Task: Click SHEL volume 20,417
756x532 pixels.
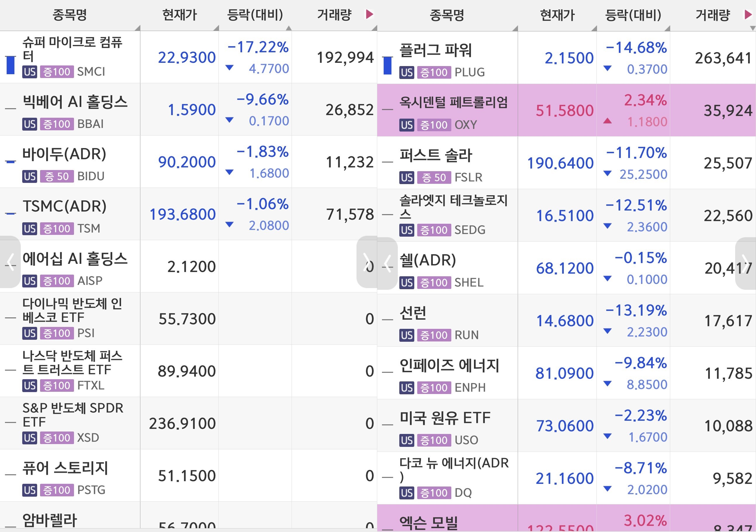Action: [728, 268]
